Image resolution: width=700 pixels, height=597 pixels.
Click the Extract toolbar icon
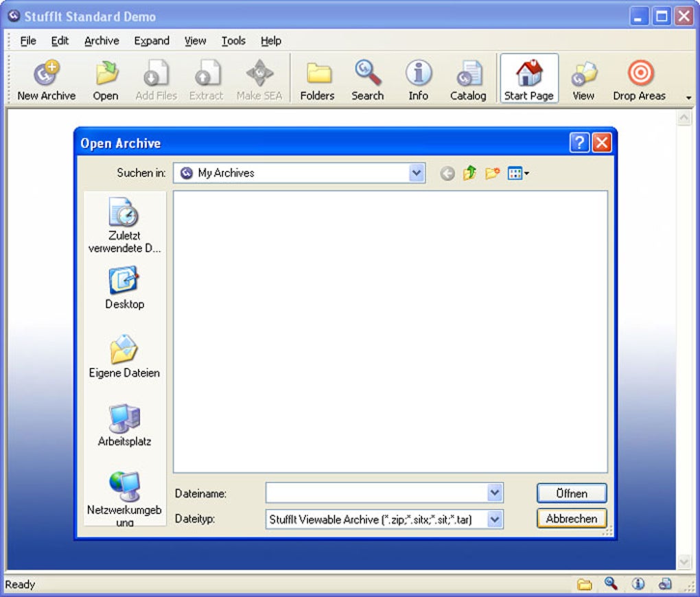coord(207,80)
